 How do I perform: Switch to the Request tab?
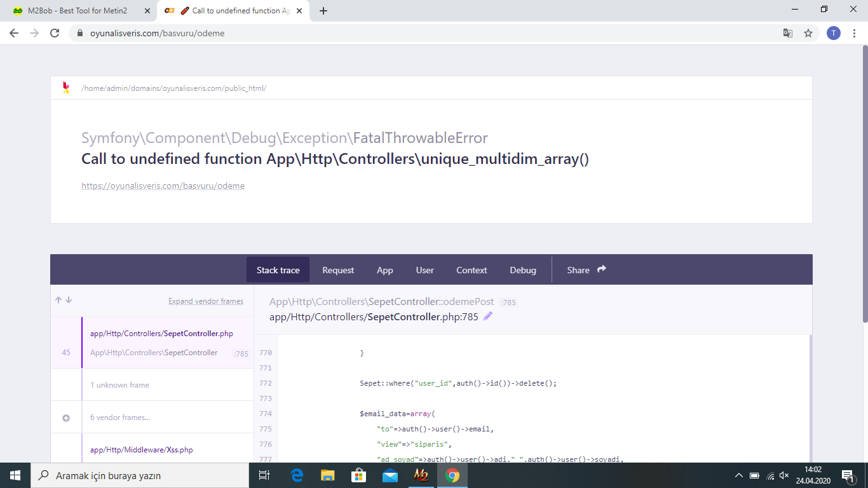point(338,270)
